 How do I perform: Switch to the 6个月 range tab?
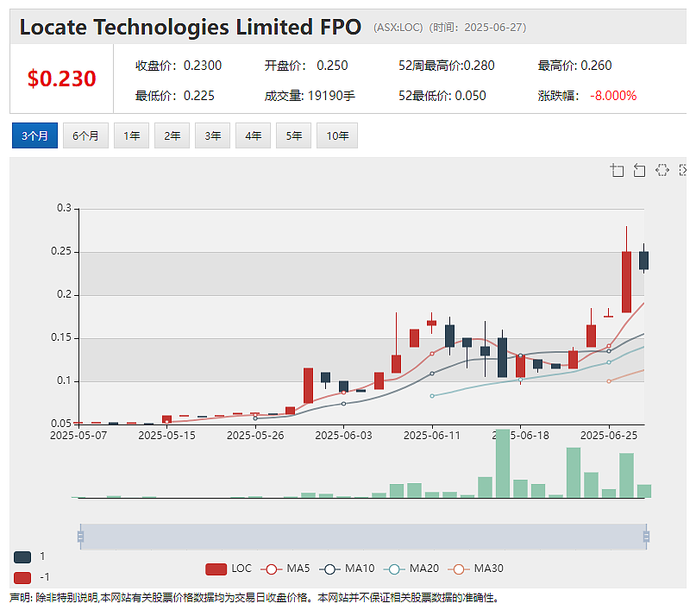click(x=85, y=135)
